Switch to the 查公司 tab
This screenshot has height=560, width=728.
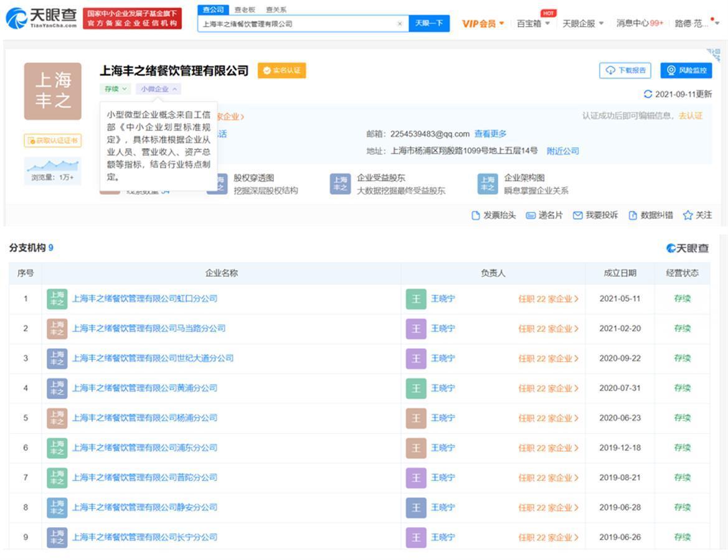[x=213, y=9]
